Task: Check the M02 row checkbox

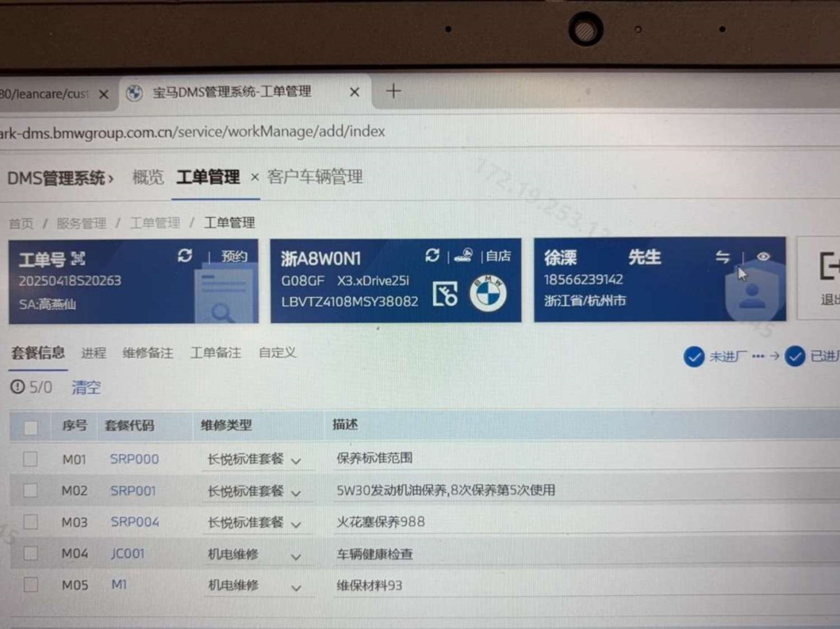Action: 30,490
